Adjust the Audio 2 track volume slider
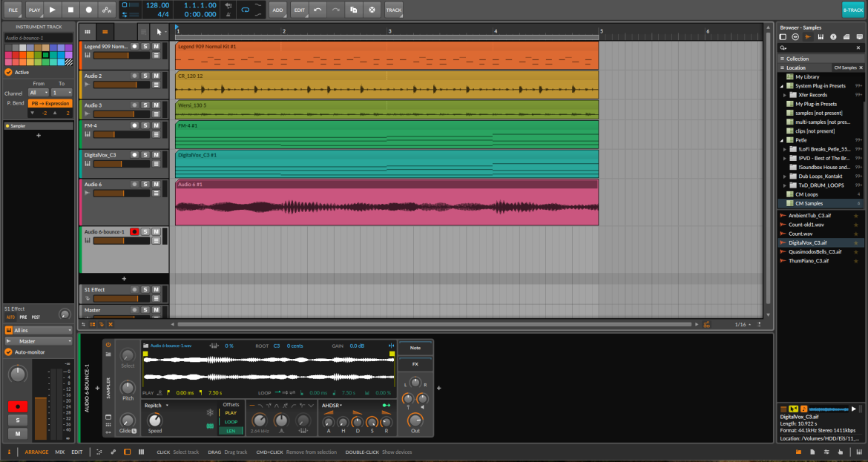The width and height of the screenshot is (868, 462). (x=122, y=85)
